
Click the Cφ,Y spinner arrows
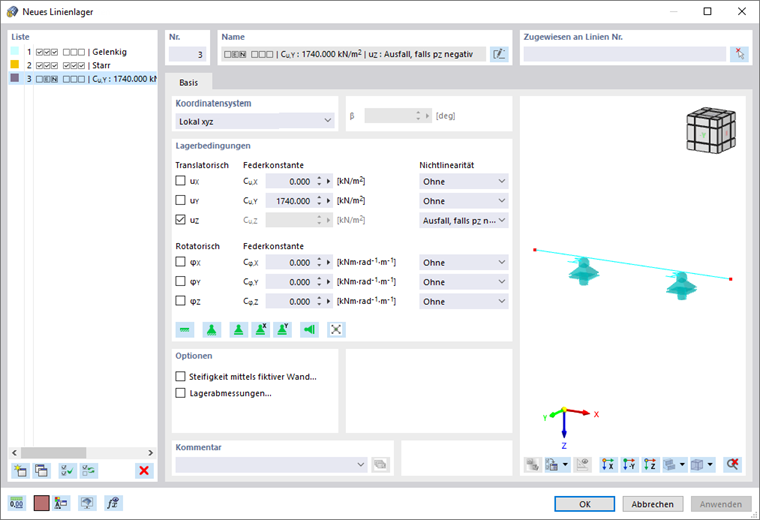[x=319, y=282]
